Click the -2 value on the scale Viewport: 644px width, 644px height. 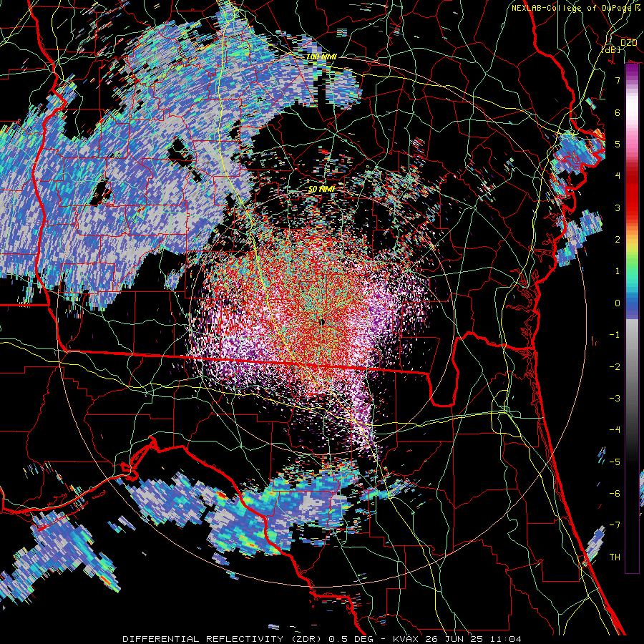click(x=615, y=367)
